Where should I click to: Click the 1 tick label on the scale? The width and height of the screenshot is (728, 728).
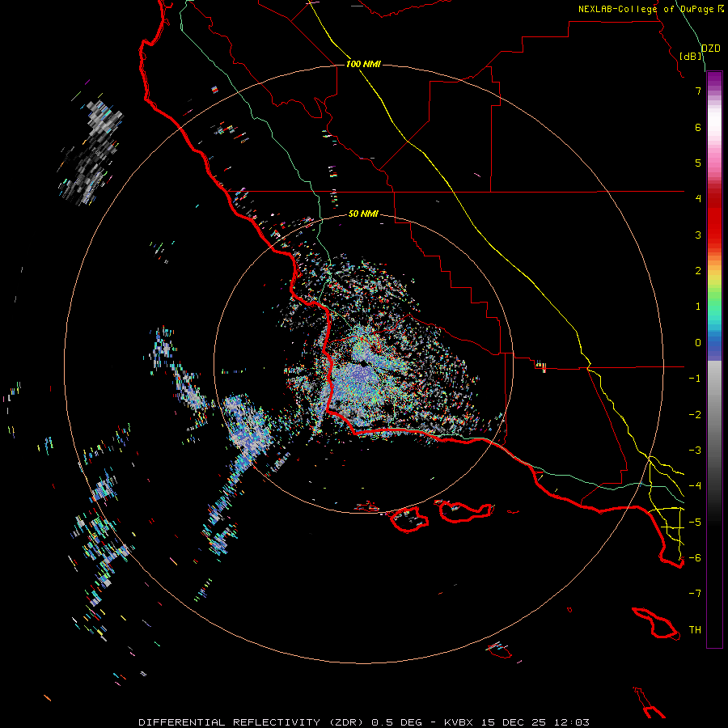[x=698, y=307]
